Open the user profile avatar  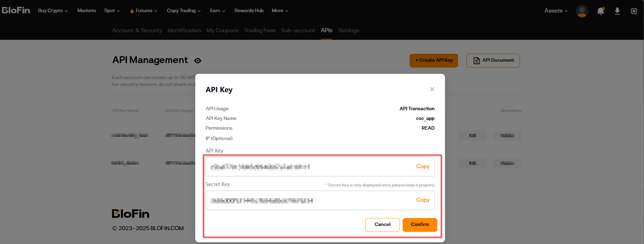tap(582, 11)
